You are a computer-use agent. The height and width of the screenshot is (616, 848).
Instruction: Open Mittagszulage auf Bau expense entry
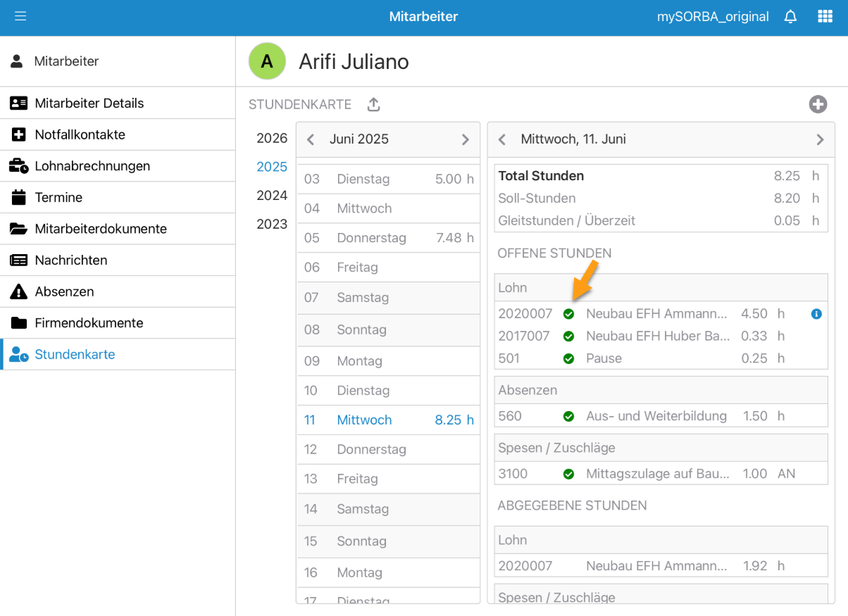(x=656, y=474)
